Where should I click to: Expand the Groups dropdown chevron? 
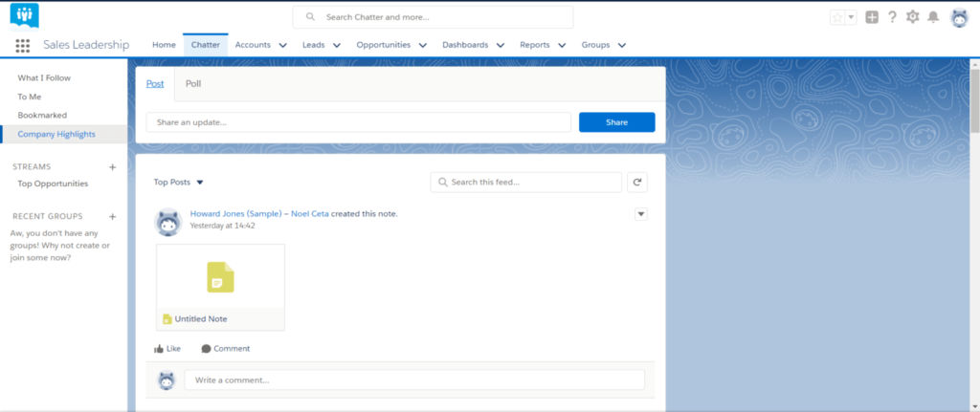pyautogui.click(x=622, y=45)
